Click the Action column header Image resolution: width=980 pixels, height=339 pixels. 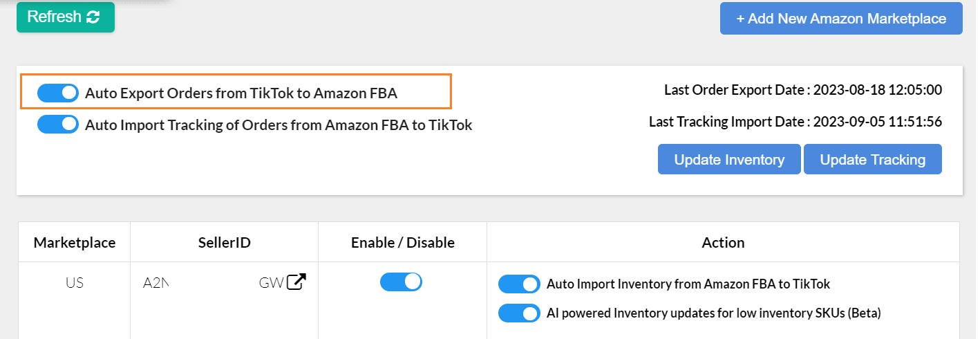pyautogui.click(x=723, y=242)
